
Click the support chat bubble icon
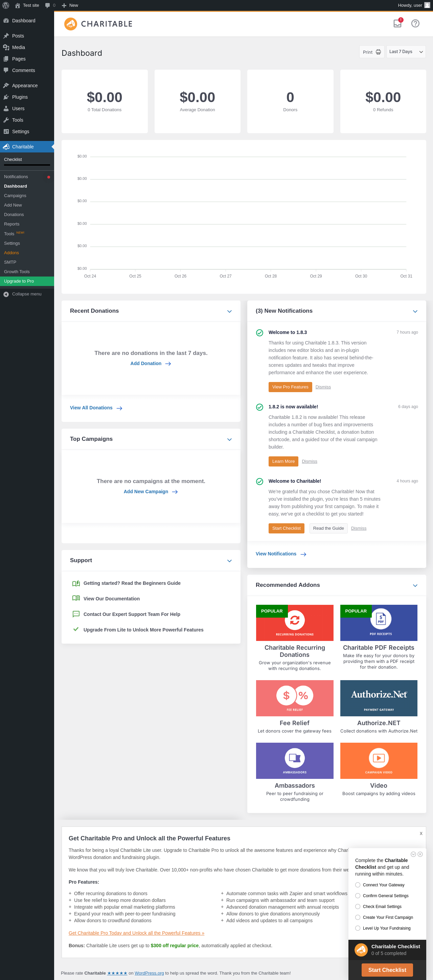click(76, 614)
